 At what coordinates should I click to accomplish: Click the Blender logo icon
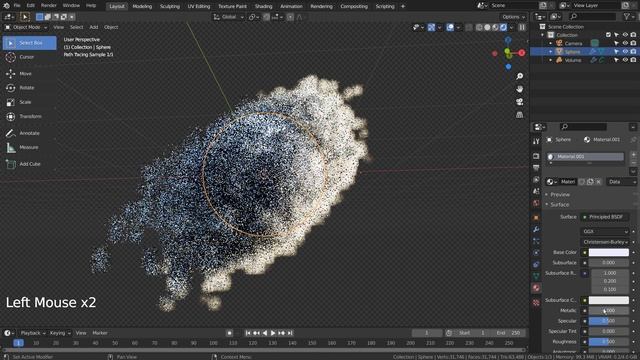tap(6, 6)
